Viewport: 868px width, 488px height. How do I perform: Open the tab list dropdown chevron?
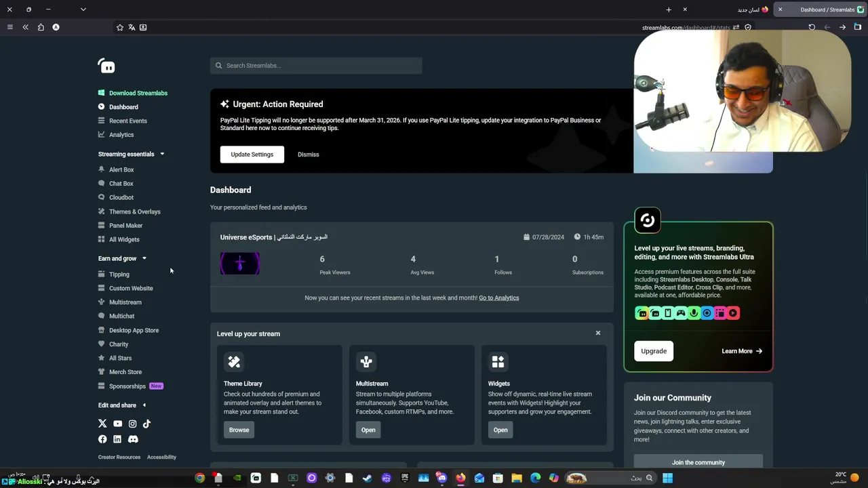83,9
